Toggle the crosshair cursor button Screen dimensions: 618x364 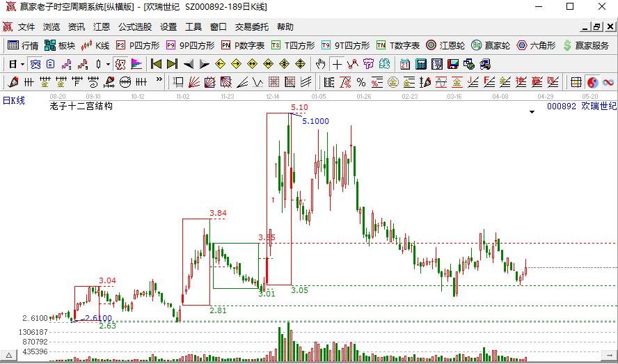click(x=337, y=64)
